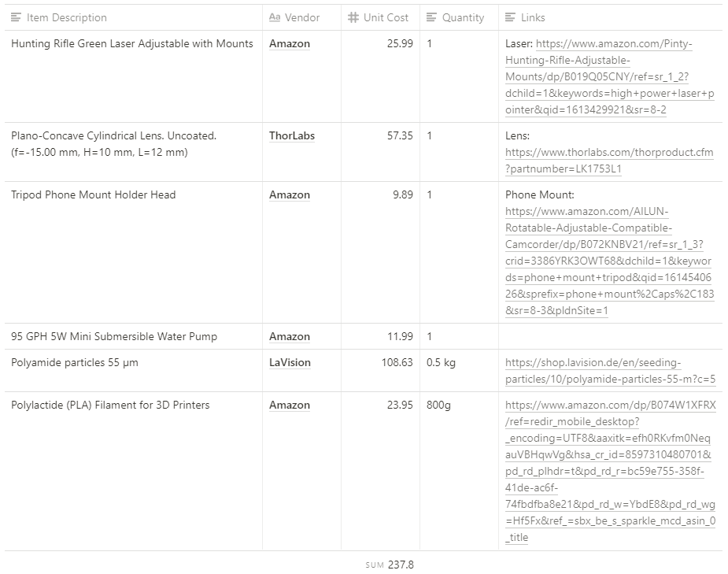This screenshot has width=728, height=574.
Task: Click the text icon beside Item Description header
Action: tap(17, 17)
